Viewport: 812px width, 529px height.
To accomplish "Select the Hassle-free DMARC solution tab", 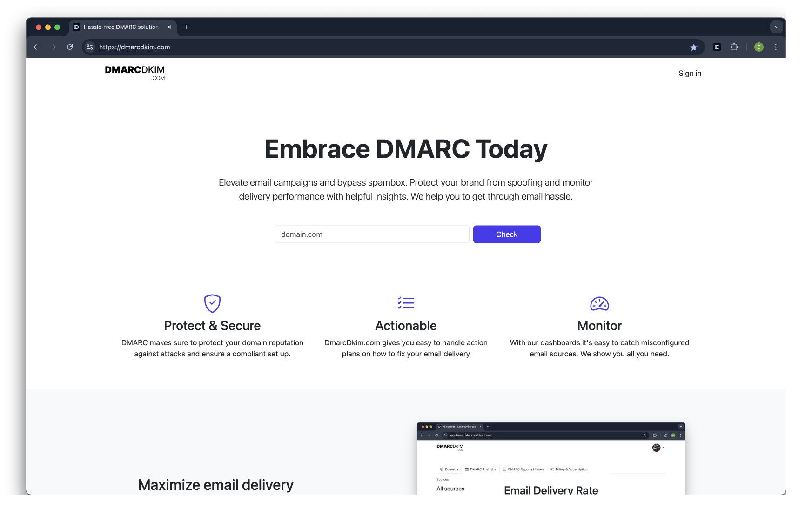I will point(119,27).
